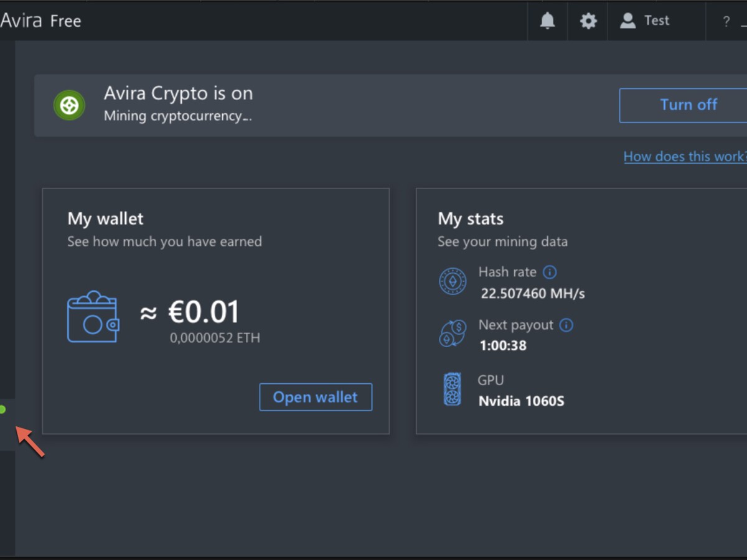This screenshot has height=560, width=747.
Task: Click the Avira title in the header
Action: pyautogui.click(x=20, y=20)
